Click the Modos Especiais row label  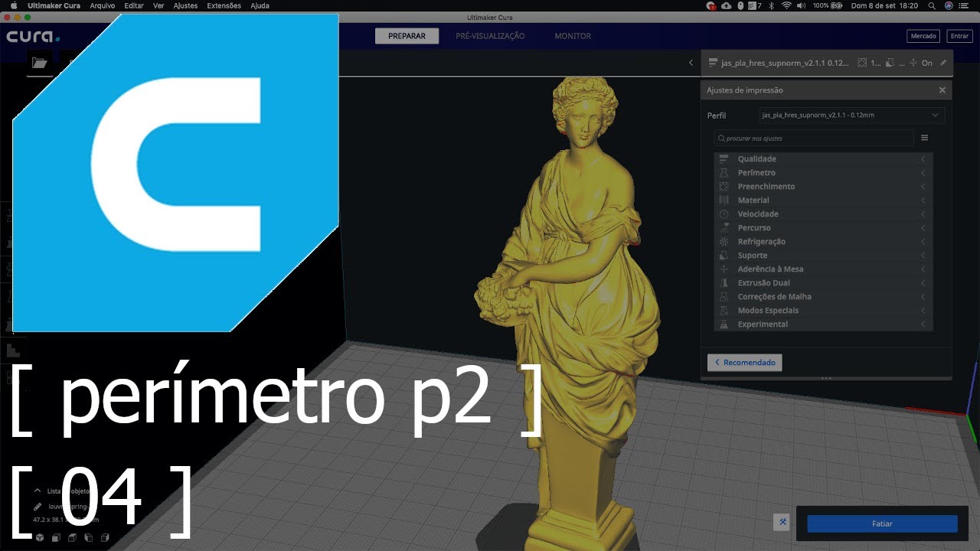click(x=768, y=311)
